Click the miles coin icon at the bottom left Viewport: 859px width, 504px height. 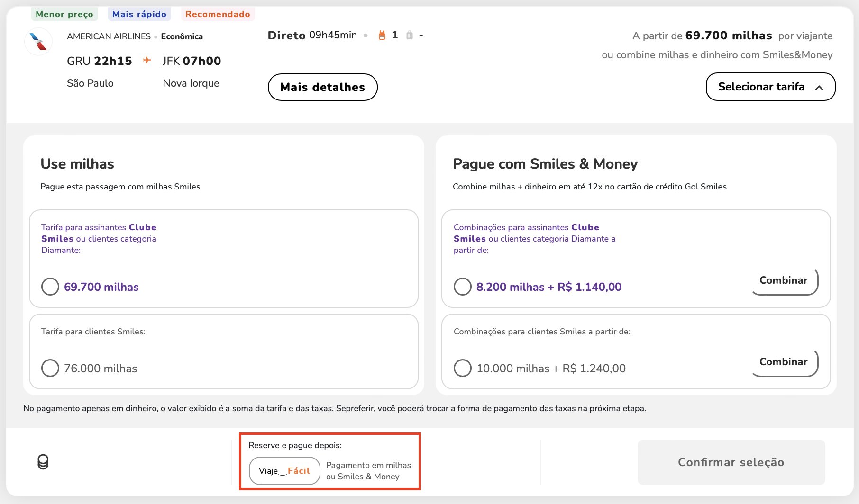click(x=43, y=462)
